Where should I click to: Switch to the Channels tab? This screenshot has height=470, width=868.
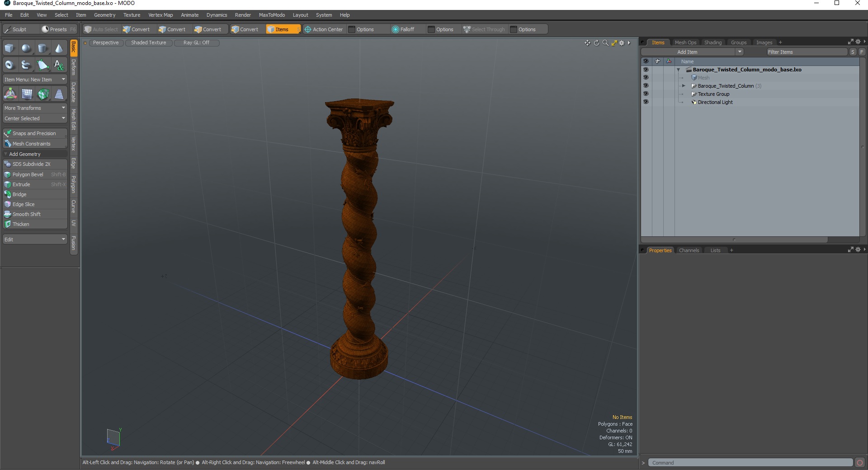point(689,250)
